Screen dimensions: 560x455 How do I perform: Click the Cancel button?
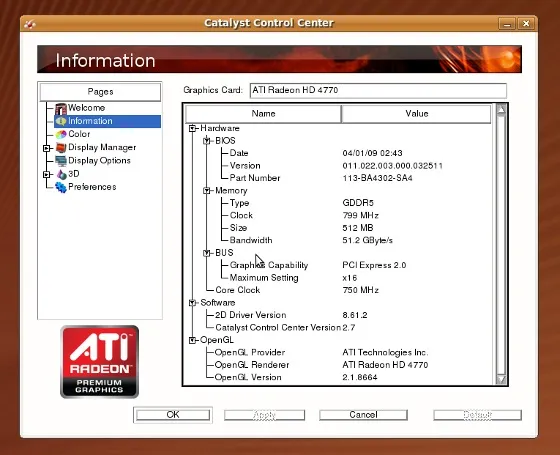(x=363, y=415)
